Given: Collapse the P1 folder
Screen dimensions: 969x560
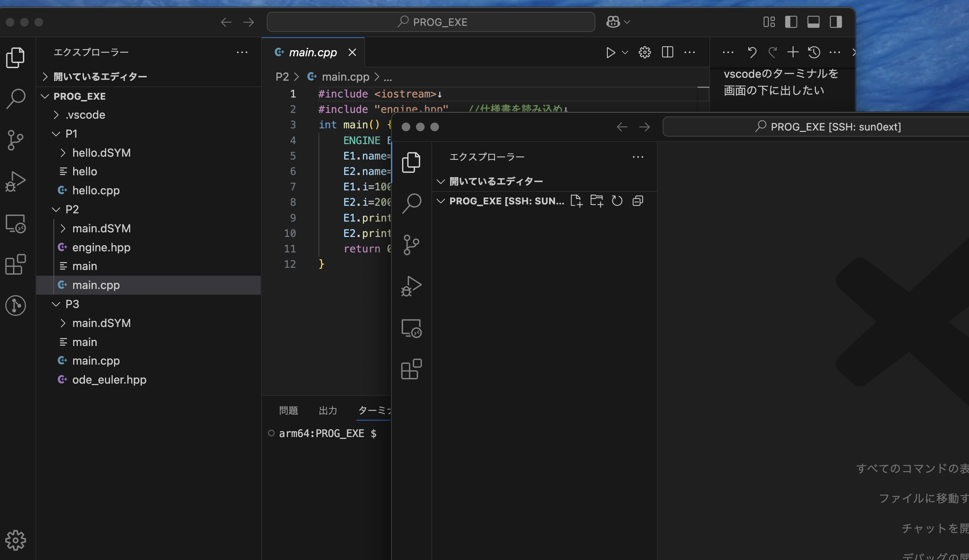Looking at the screenshot, I should point(148,134).
